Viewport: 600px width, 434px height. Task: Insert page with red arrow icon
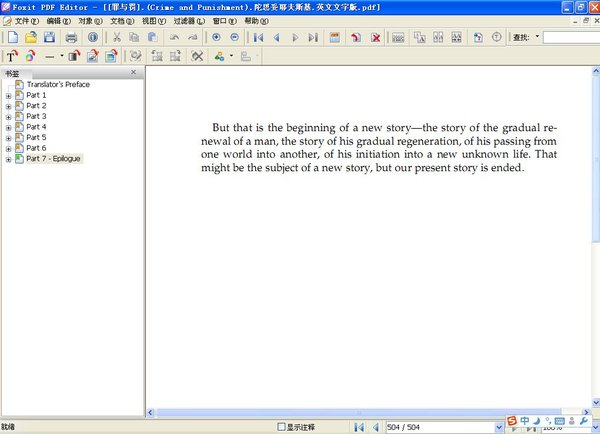(356, 38)
